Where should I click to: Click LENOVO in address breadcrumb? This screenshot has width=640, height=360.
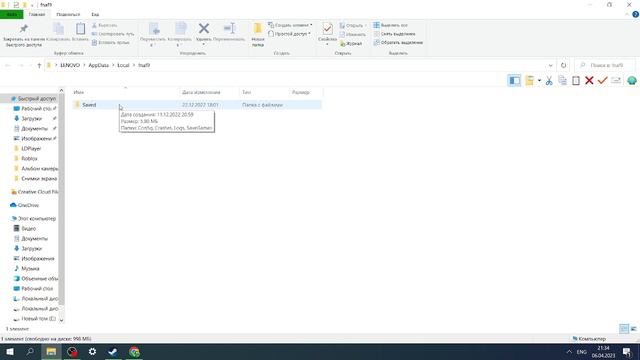[70, 65]
